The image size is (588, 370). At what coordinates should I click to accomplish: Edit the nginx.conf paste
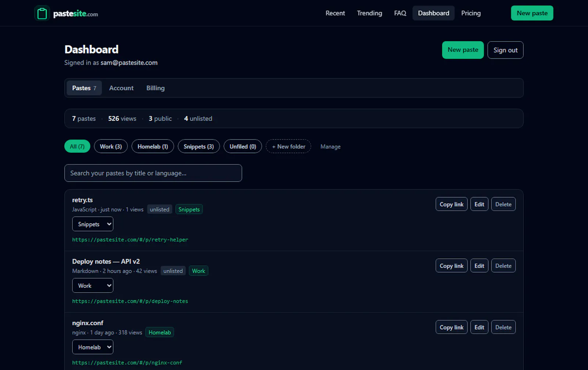[x=479, y=327]
